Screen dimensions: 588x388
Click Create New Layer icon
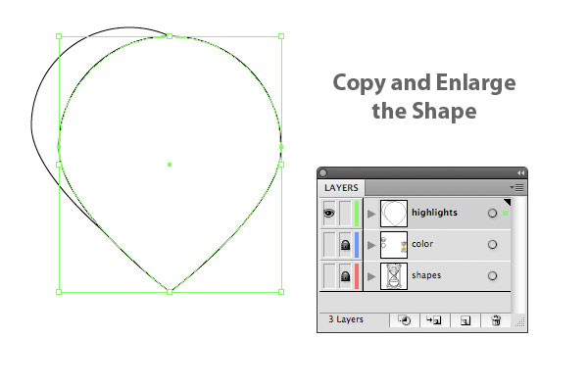point(465,320)
